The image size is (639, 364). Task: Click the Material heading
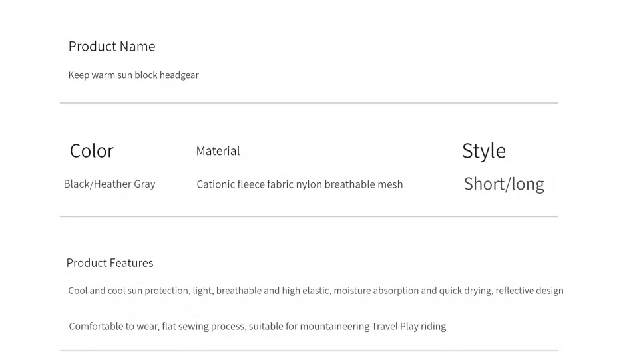click(218, 151)
